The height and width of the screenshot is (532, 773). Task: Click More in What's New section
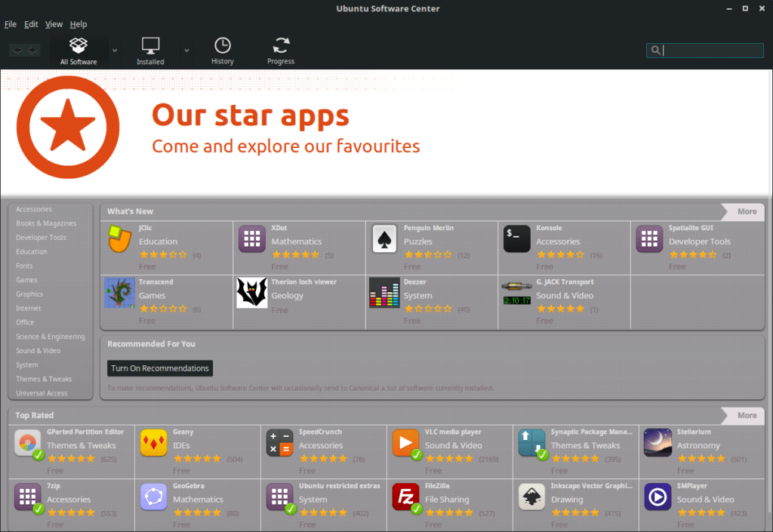pos(743,211)
